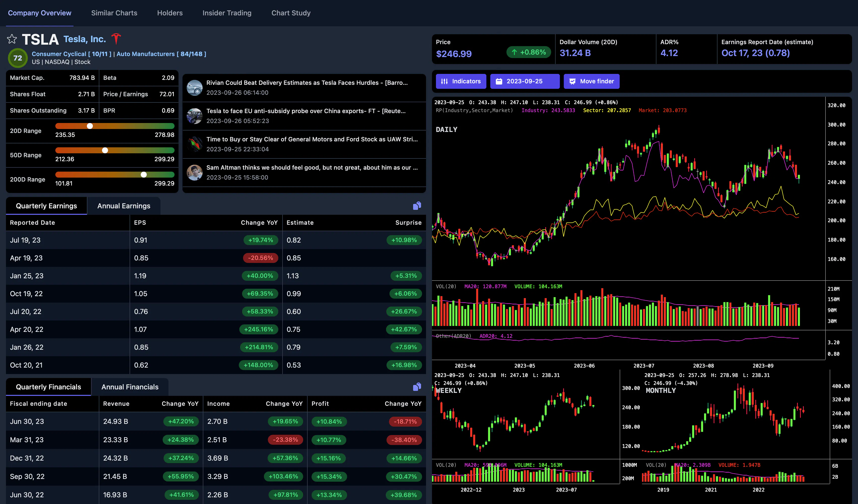The width and height of the screenshot is (858, 504).
Task: Click the 20D Range slider handle
Action: tap(90, 126)
